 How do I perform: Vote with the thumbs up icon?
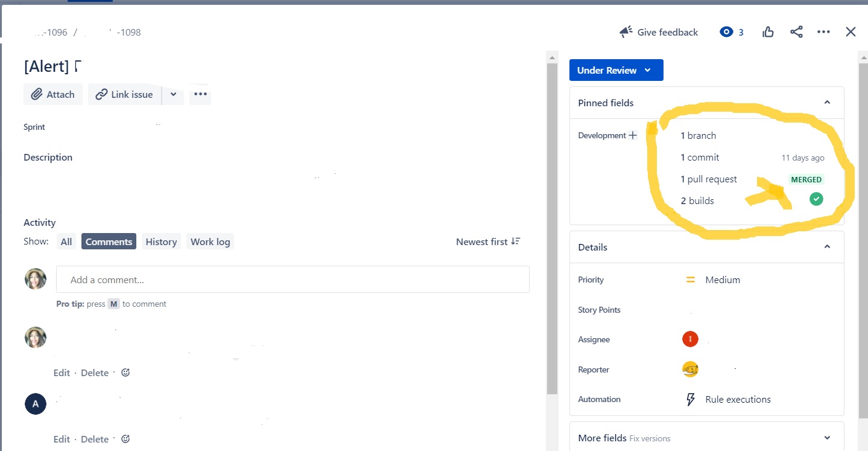tap(767, 31)
